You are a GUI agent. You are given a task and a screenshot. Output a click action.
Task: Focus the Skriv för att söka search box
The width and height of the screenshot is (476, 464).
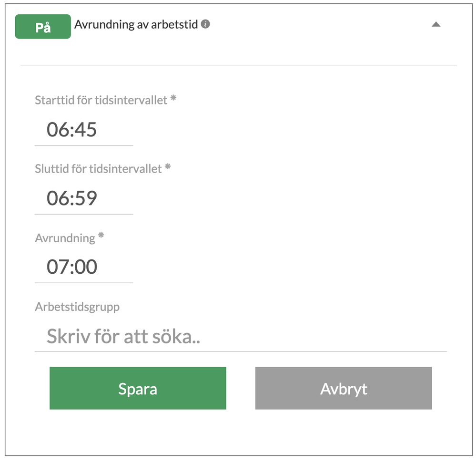pyautogui.click(x=240, y=337)
